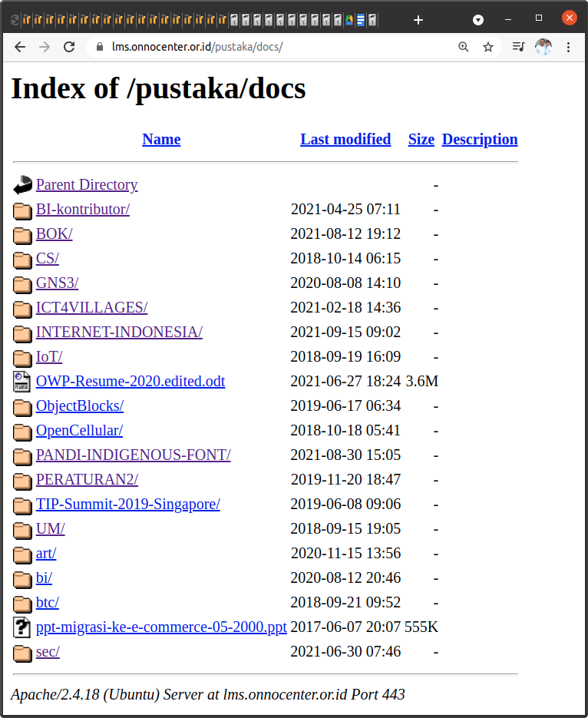Open the BOK/ directory link
The image size is (588, 718).
pyautogui.click(x=55, y=233)
